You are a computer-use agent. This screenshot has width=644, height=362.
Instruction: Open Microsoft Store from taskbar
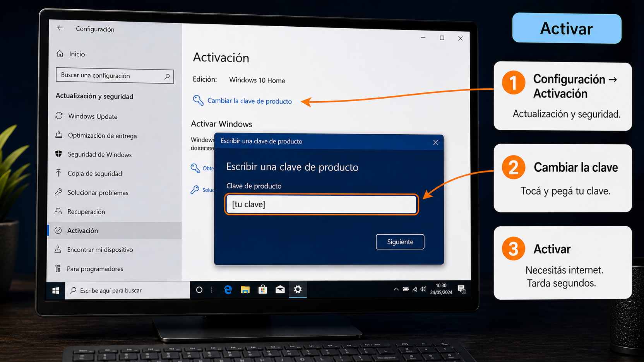[x=263, y=289]
